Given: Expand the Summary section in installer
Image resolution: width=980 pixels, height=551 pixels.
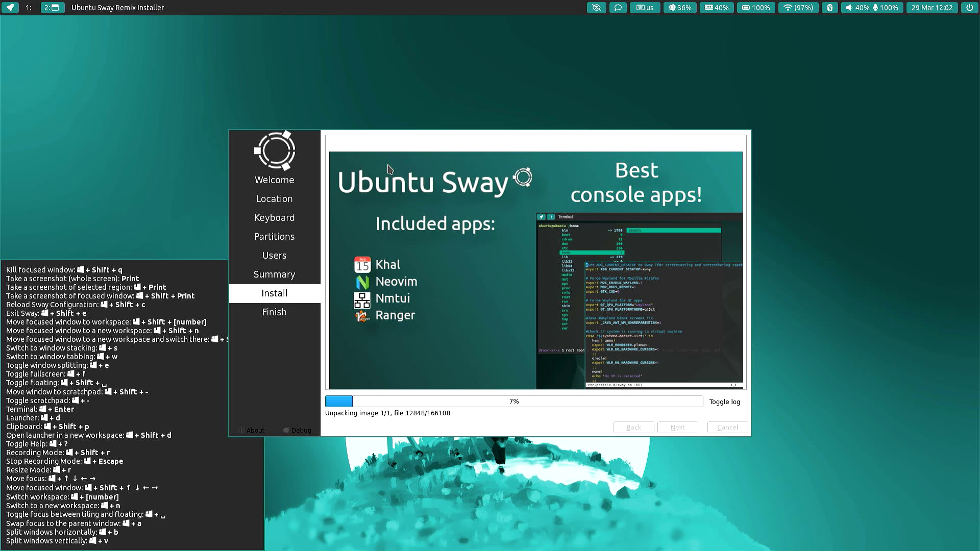Looking at the screenshot, I should [273, 274].
